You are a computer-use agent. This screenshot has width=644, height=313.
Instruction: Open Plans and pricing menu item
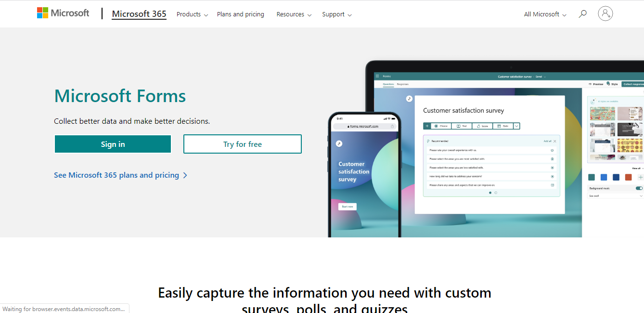click(240, 14)
